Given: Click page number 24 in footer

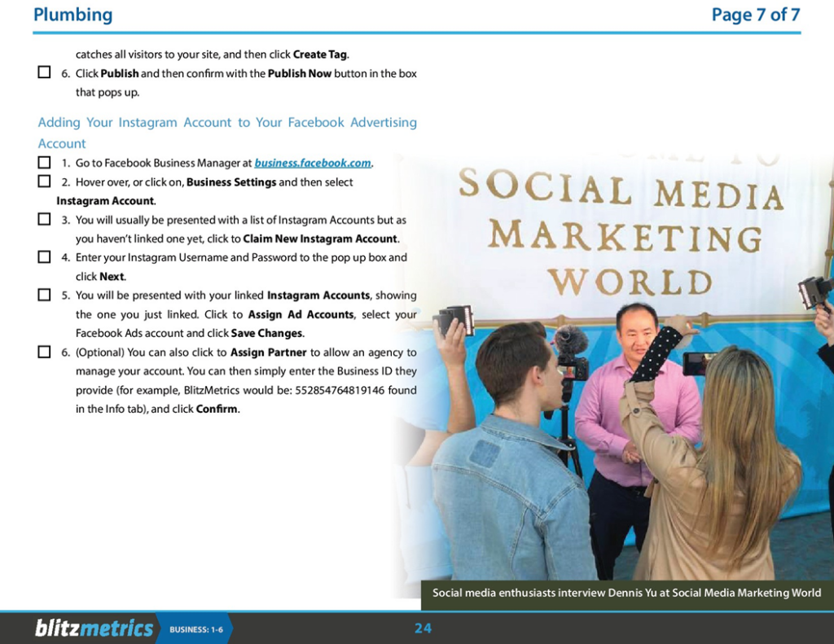Looking at the screenshot, I should click(x=423, y=629).
